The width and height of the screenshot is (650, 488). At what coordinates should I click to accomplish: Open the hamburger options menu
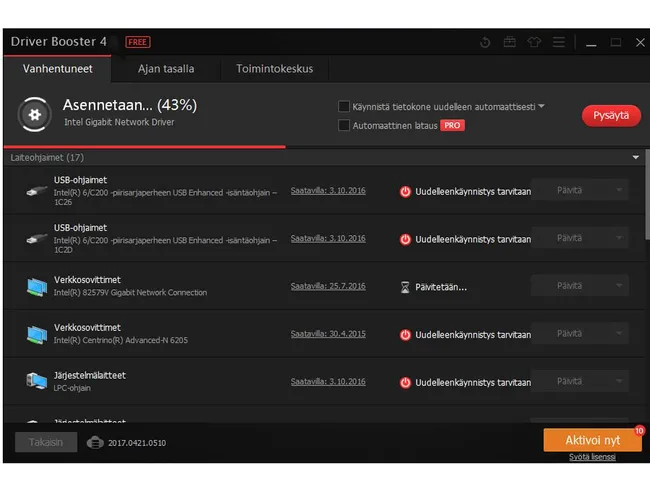click(x=559, y=42)
